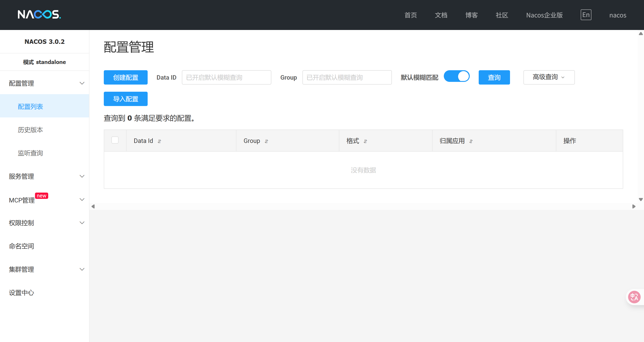Sort by 归属应用 column icon

471,141
